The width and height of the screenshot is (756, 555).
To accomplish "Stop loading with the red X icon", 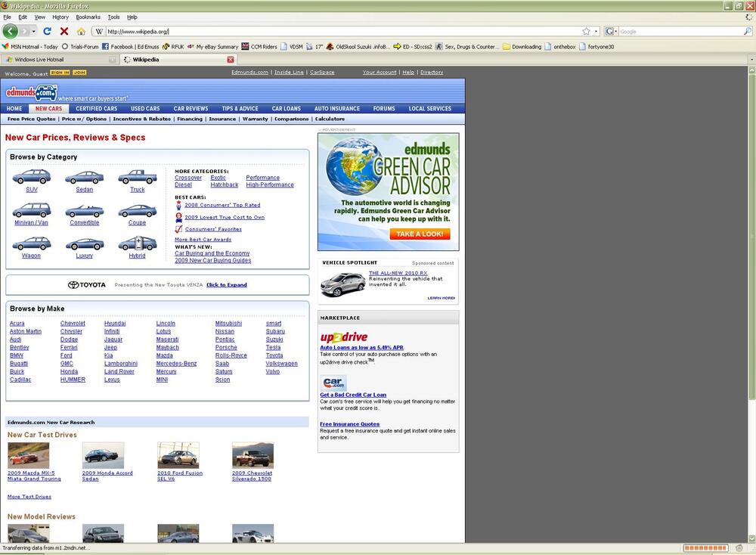I will (x=64, y=31).
